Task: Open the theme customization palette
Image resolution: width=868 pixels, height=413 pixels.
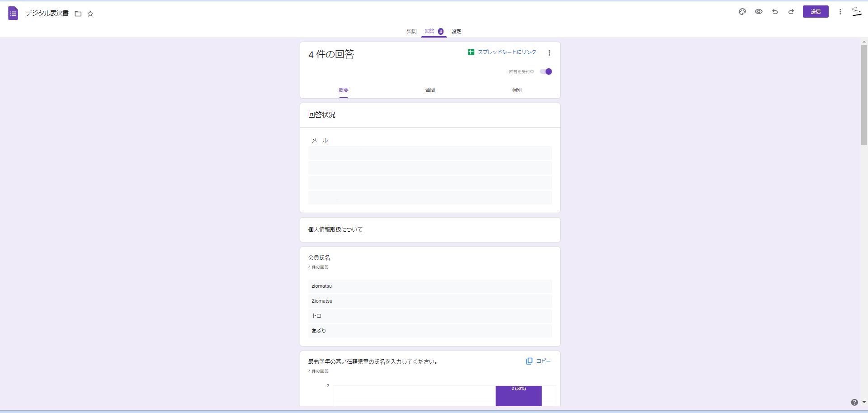Action: coord(742,12)
